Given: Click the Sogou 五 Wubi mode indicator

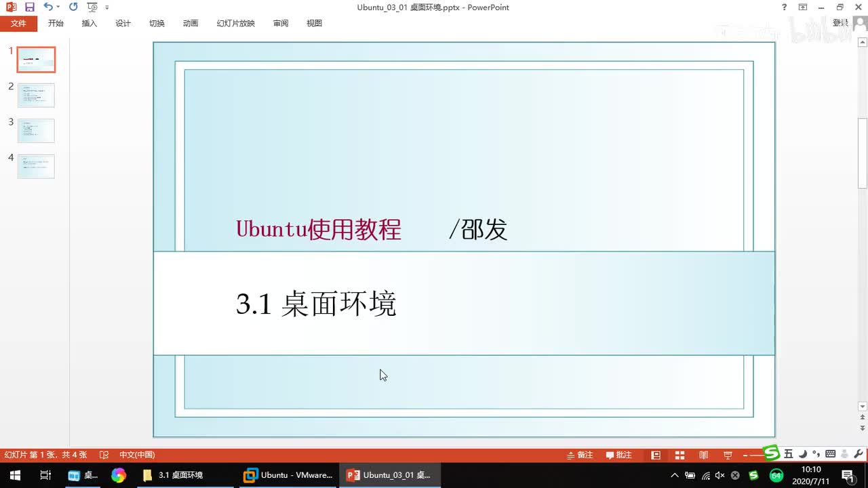Looking at the screenshot, I should click(x=788, y=454).
